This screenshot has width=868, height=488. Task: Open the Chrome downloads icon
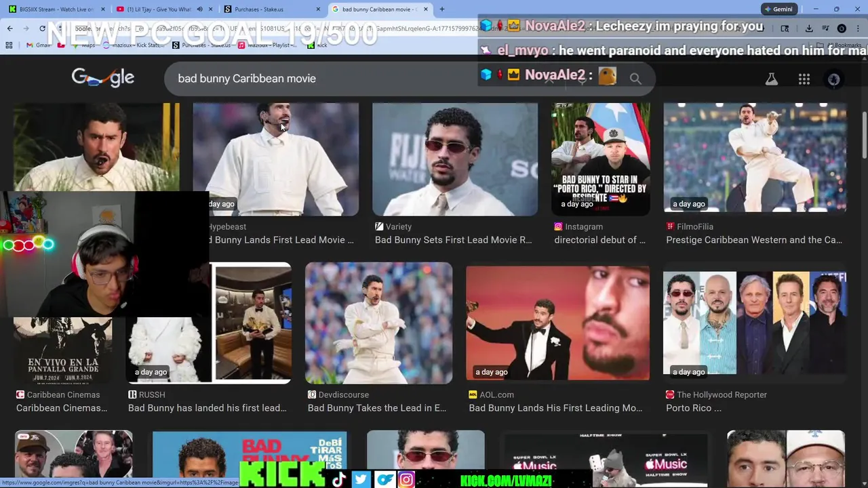[809, 28]
